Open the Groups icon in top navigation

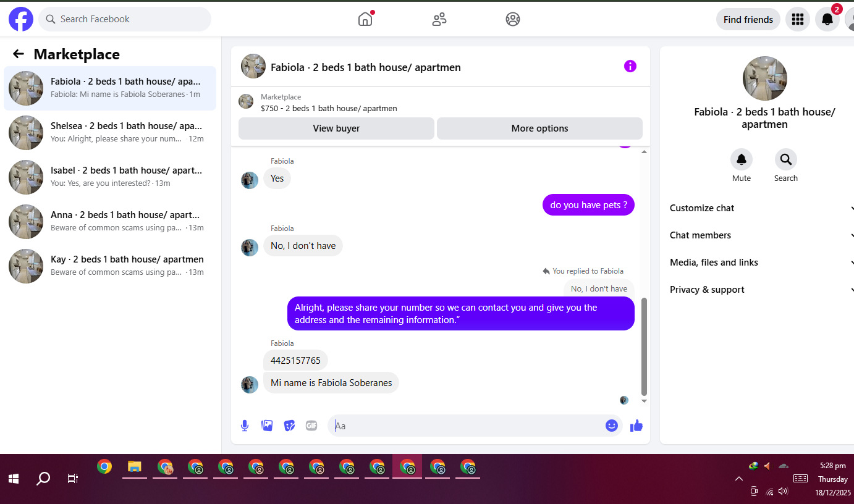(x=513, y=19)
